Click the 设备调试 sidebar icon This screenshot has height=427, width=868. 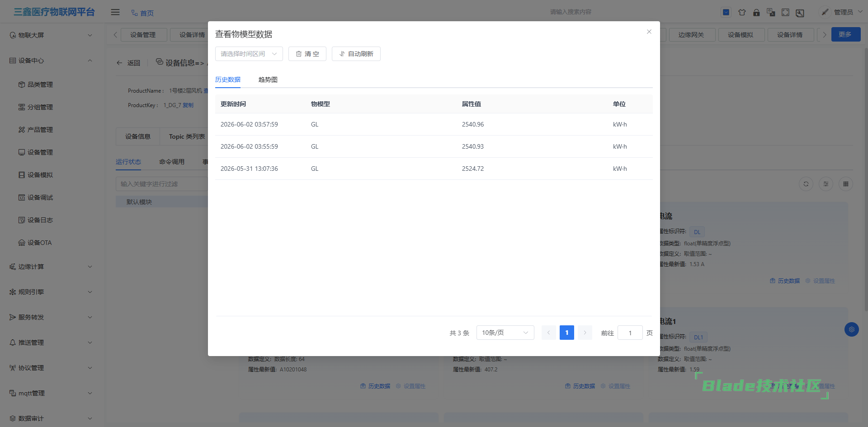pos(22,197)
